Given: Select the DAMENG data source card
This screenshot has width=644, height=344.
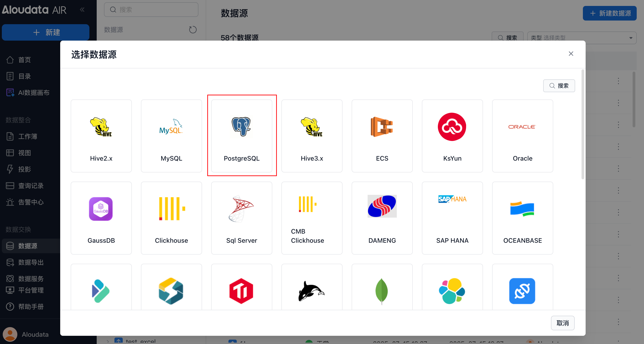Looking at the screenshot, I should coord(382,218).
